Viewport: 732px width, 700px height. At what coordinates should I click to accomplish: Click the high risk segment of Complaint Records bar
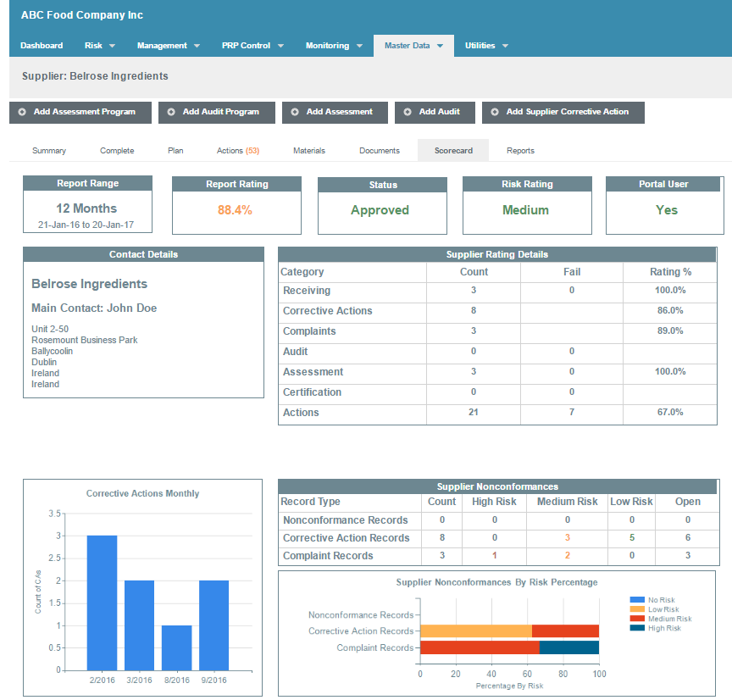(569, 647)
